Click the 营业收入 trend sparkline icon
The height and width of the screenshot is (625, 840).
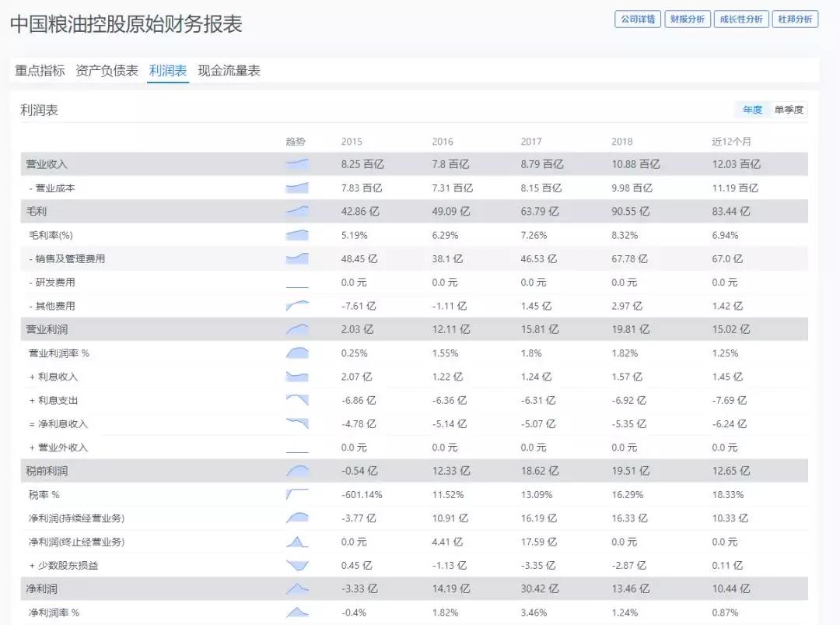[x=297, y=164]
